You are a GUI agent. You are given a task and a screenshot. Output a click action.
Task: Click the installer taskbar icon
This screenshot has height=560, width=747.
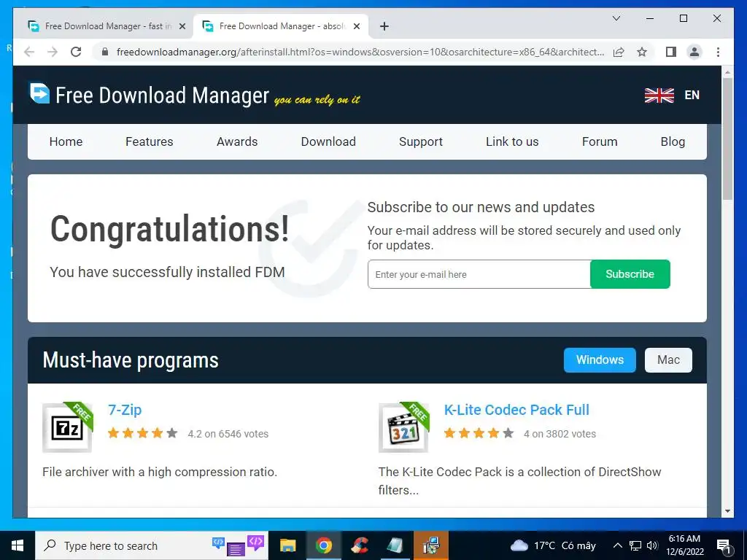(x=430, y=545)
